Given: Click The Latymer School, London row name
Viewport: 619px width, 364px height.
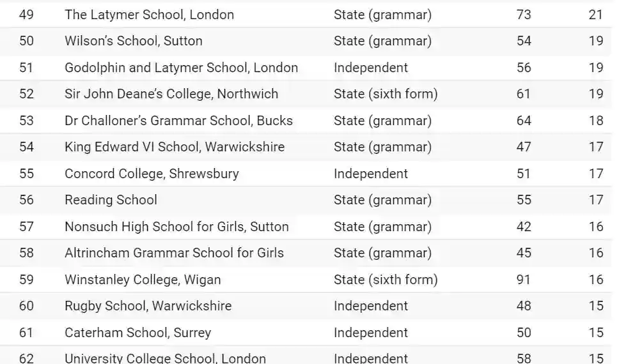Looking at the screenshot, I should tap(149, 14).
